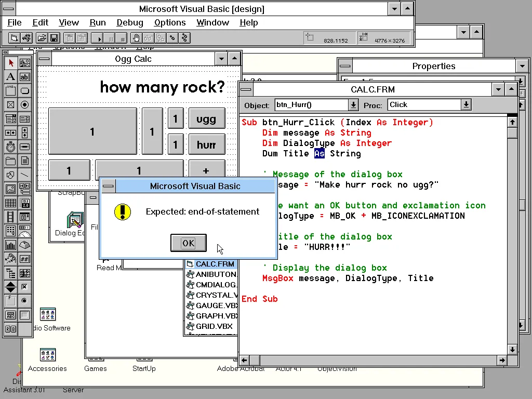Select the Timer tool
Viewport: 532px width, 399px height.
tap(10, 147)
